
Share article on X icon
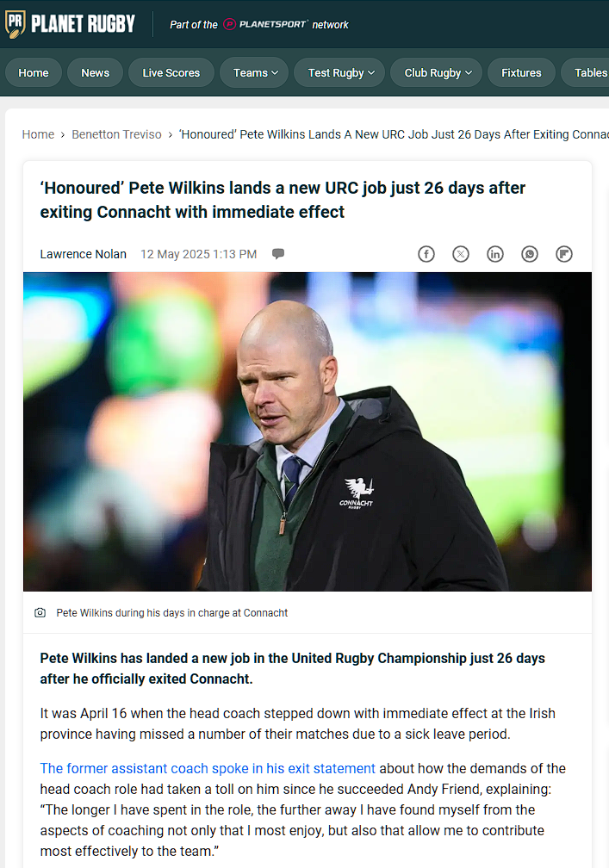[x=461, y=254]
